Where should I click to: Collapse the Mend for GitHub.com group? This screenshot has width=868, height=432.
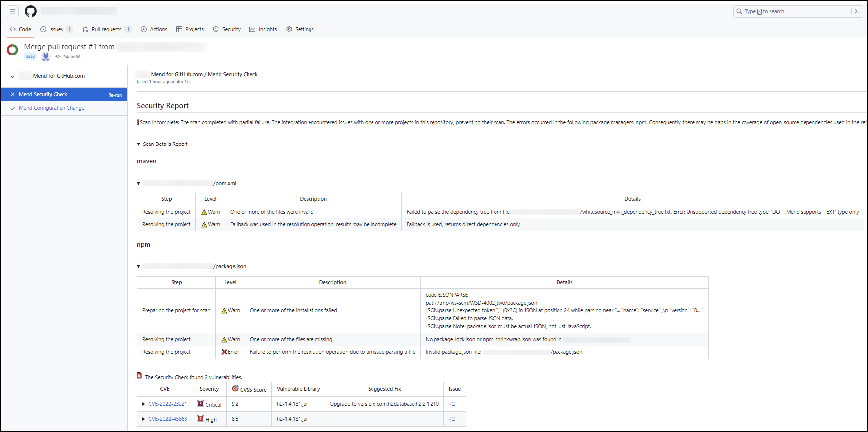tap(13, 76)
